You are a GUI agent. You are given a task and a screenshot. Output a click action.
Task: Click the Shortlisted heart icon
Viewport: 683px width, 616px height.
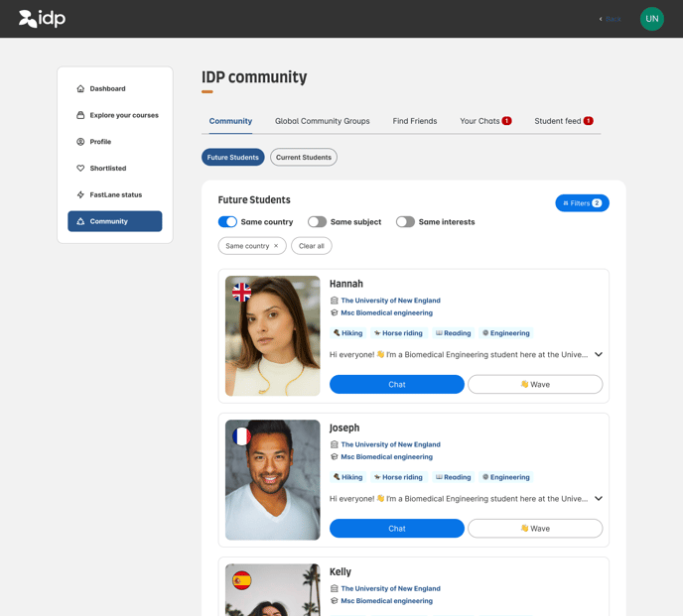click(80, 169)
